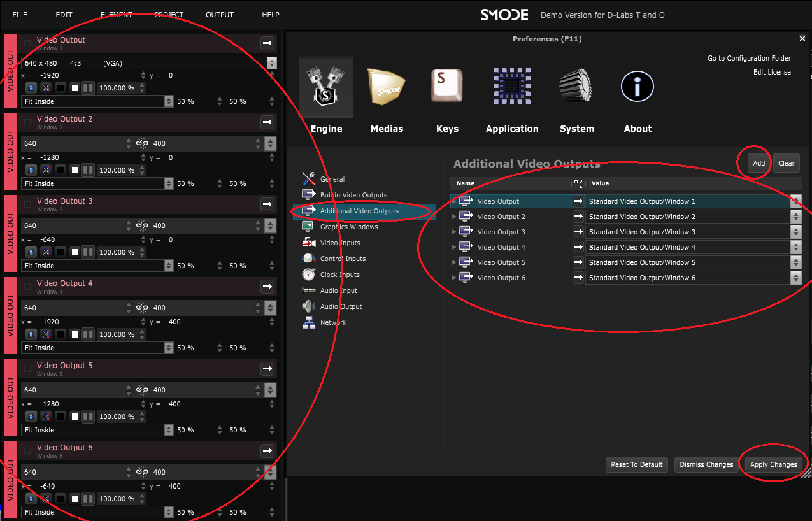812x521 pixels.
Task: Select Builtin Video Outputs in sidebar
Action: [x=345, y=195]
